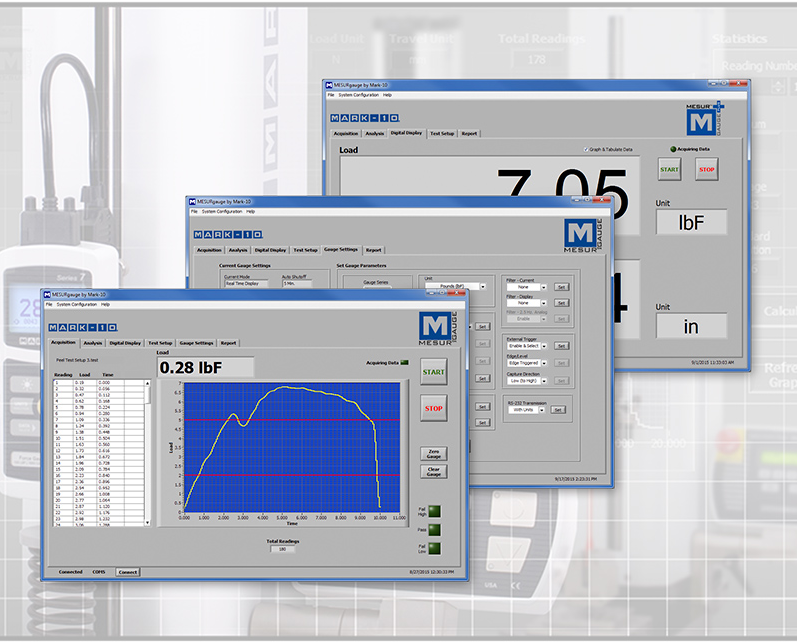Click green Acquiring Data LED in back window
797x643 pixels.
tap(673, 149)
